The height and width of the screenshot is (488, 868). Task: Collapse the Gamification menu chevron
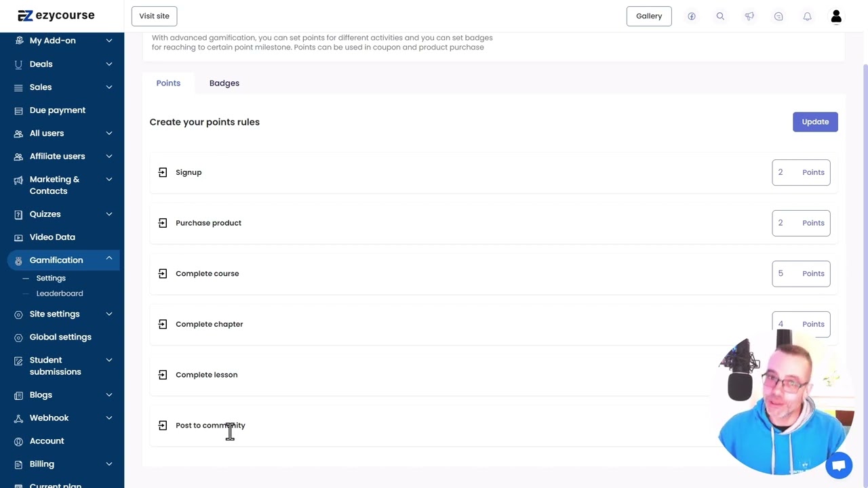[108, 258]
